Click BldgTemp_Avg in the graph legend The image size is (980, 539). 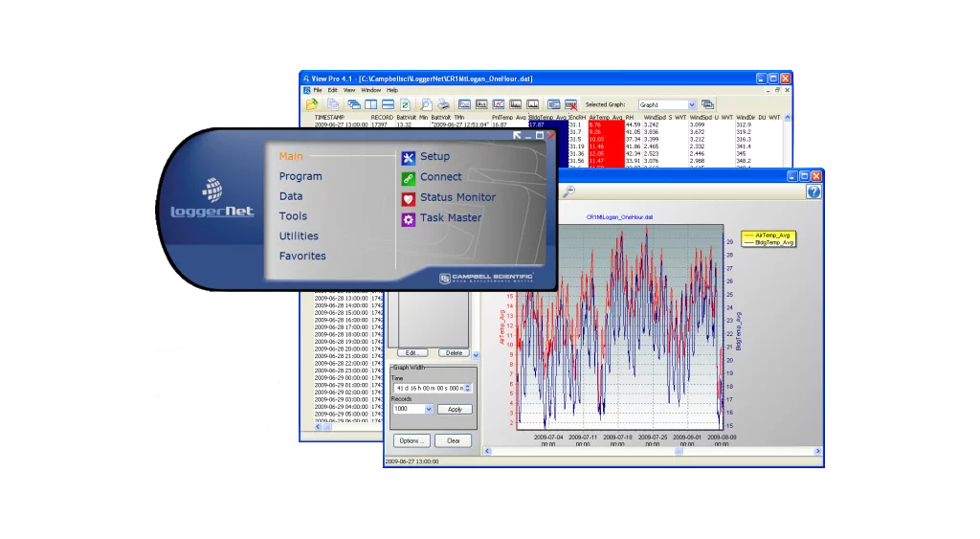pos(773,242)
